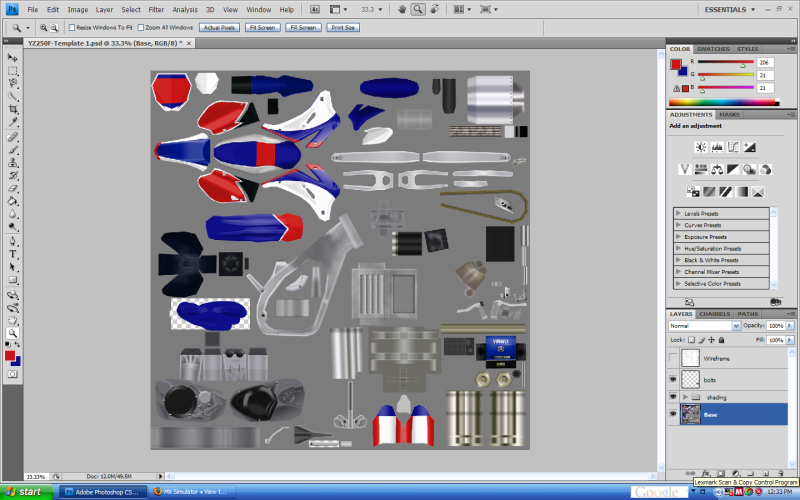This screenshot has width=800, height=500.
Task: Open the Analysis menu
Action: (x=185, y=9)
